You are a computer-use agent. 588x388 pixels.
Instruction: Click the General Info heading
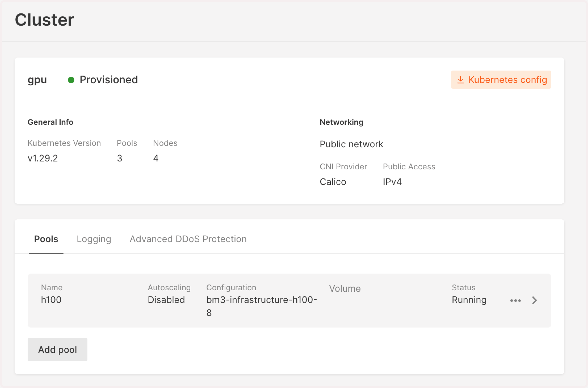[x=50, y=122]
